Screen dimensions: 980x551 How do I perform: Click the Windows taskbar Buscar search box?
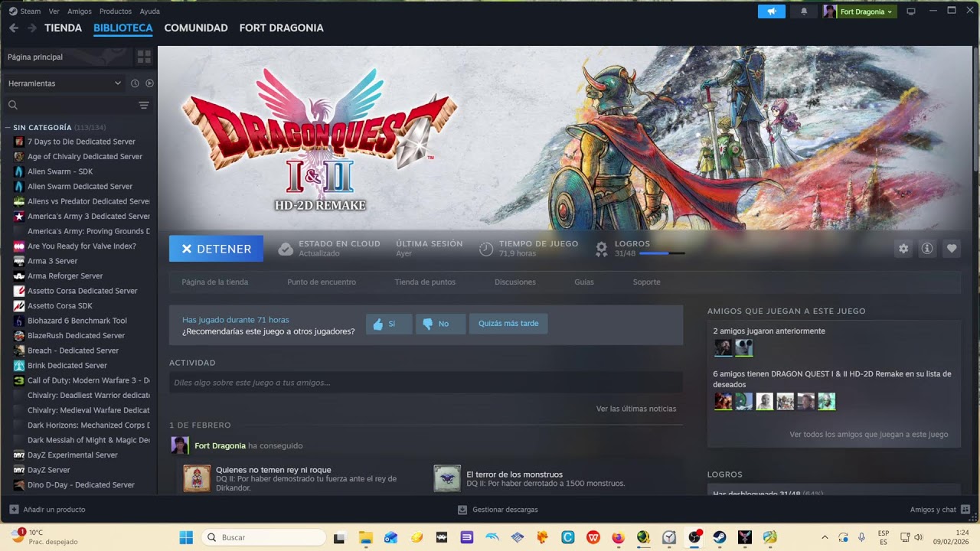click(x=263, y=537)
